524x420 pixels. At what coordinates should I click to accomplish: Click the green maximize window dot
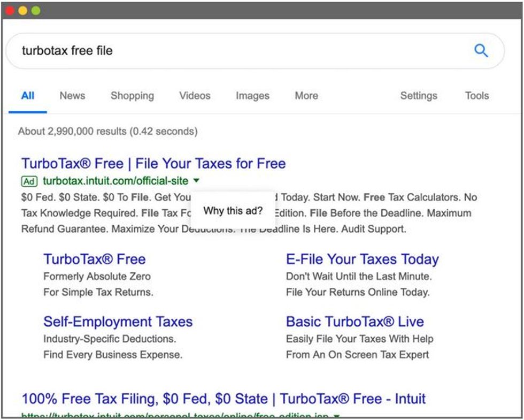click(36, 11)
